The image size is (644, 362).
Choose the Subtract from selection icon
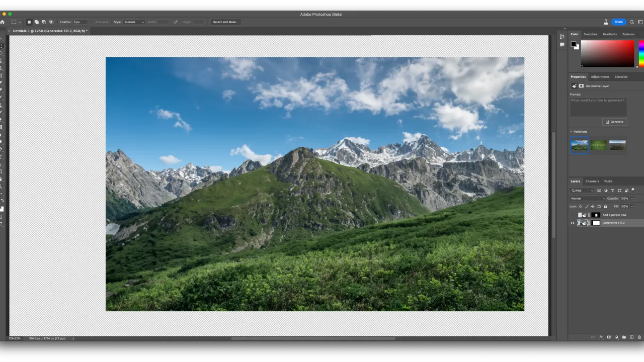pos(44,22)
